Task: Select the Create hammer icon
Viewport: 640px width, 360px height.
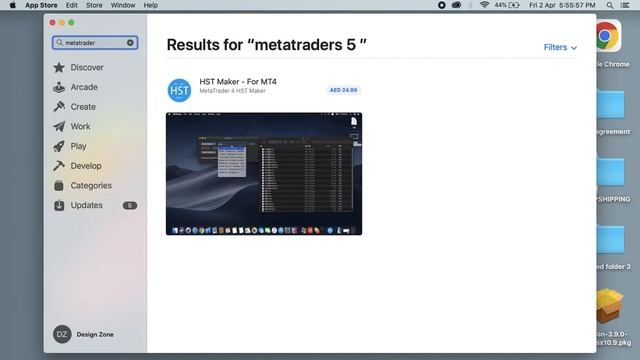Action: [59, 107]
